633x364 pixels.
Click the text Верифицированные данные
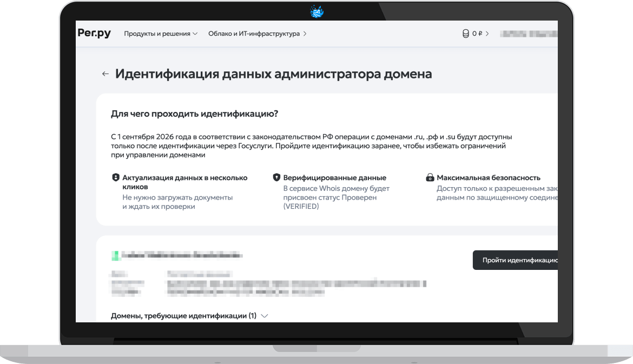[x=335, y=177]
